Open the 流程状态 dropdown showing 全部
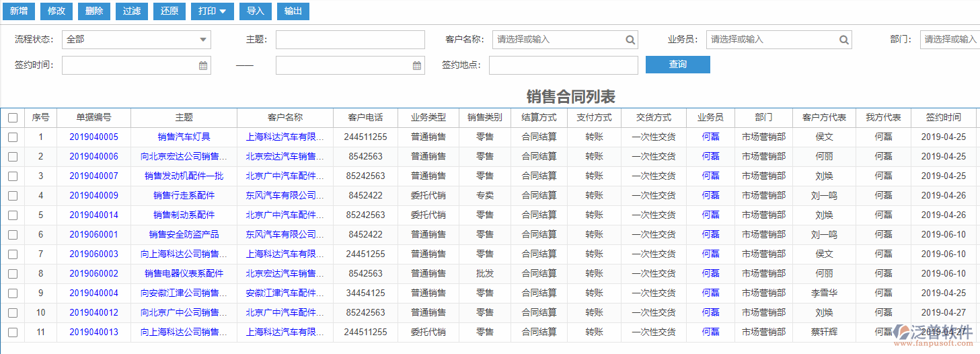Image resolution: width=980 pixels, height=354 pixels. 137,40
